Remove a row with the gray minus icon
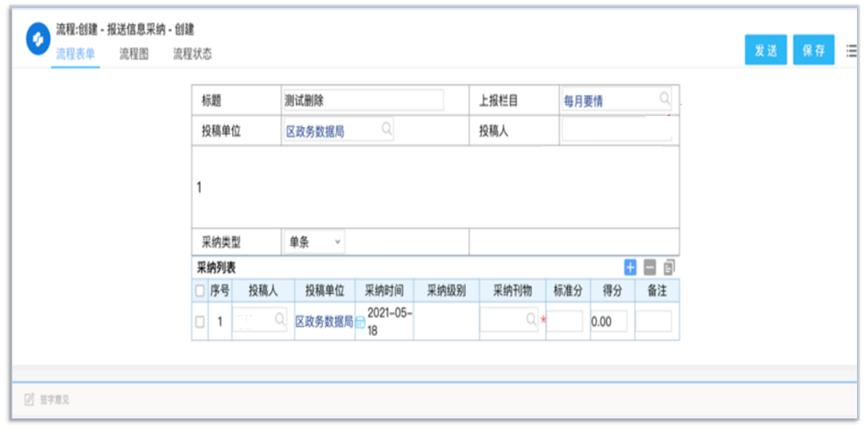 (x=650, y=268)
